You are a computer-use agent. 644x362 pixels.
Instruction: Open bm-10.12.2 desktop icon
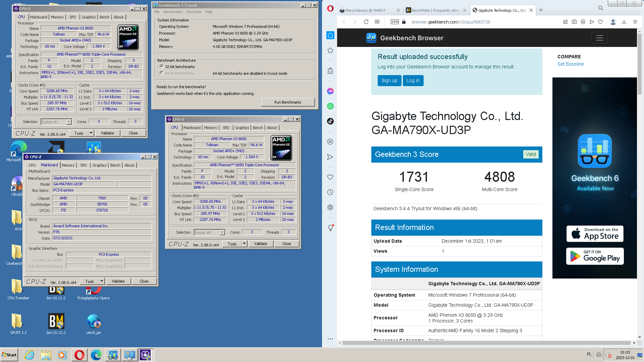pos(56,324)
